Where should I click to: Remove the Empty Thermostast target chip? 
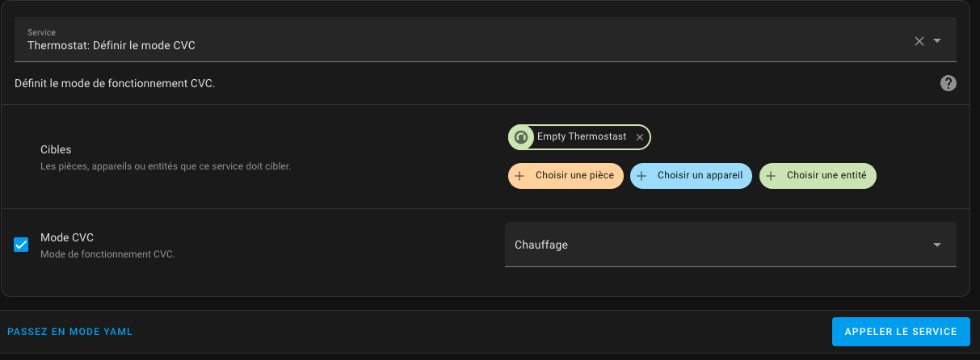(640, 137)
